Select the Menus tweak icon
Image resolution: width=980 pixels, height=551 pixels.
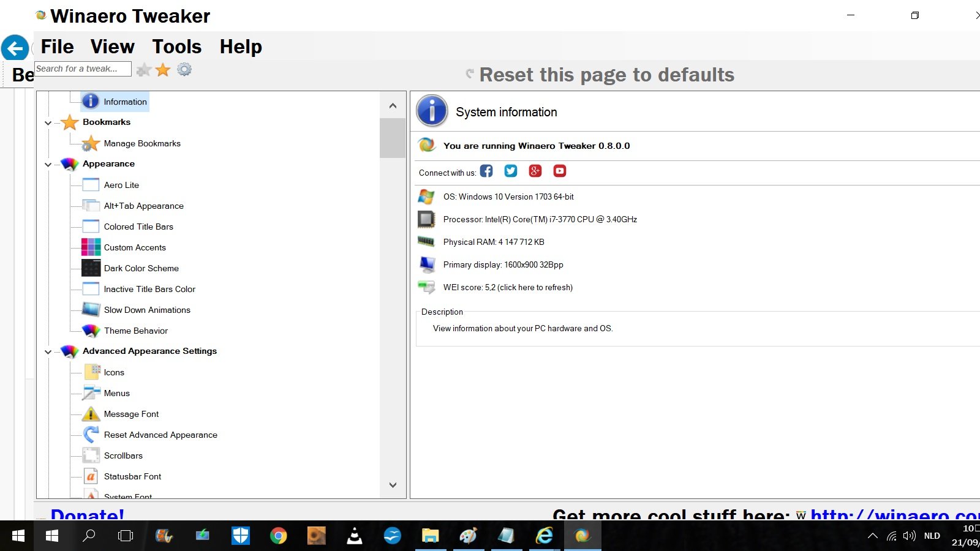[x=91, y=393]
